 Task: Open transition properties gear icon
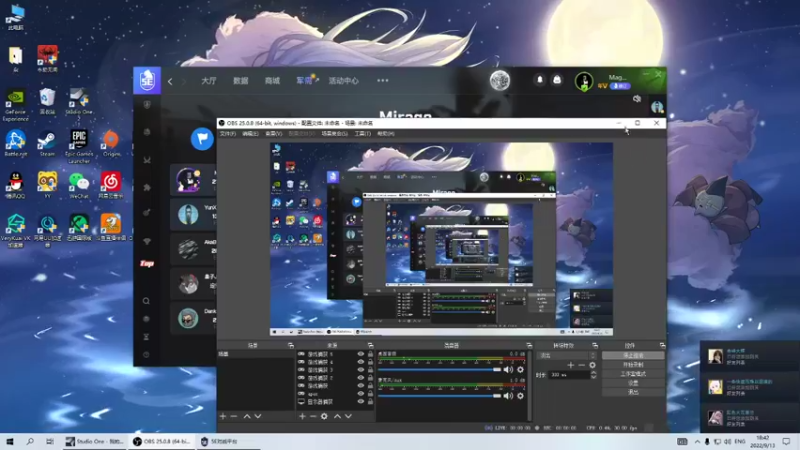coord(592,365)
